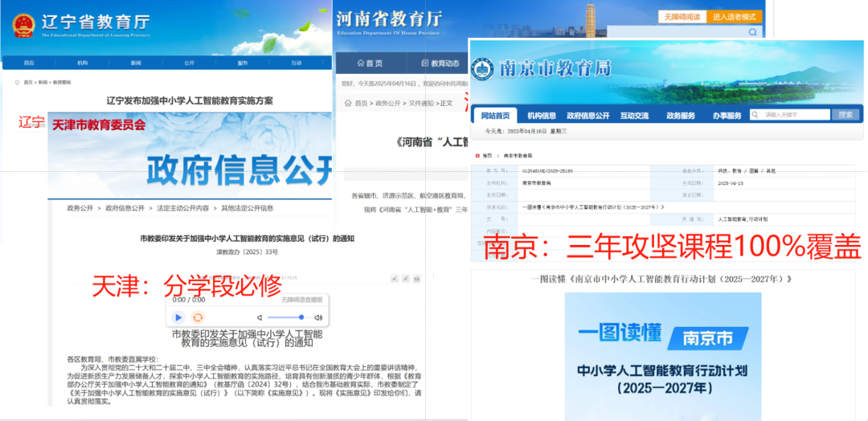Mute audio with the small speaker icon
Screen dimensions: 868x421
pyautogui.click(x=260, y=317)
